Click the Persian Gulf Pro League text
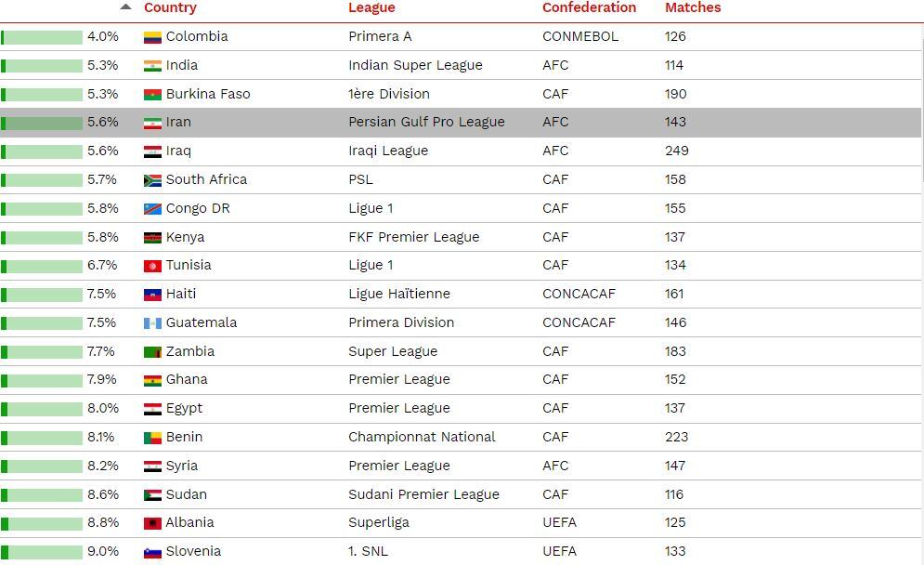 click(x=425, y=122)
